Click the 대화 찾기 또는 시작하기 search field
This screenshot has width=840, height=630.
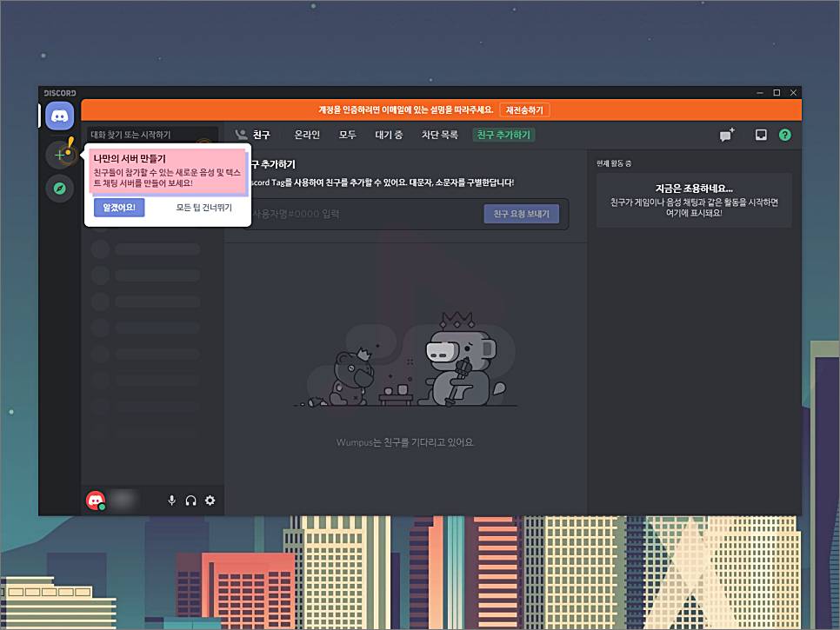(152, 135)
